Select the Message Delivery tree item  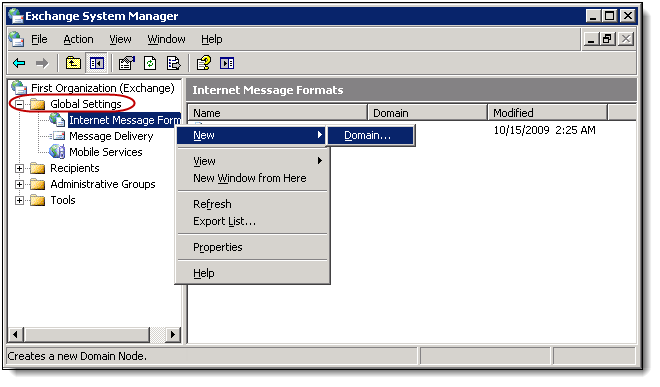point(111,136)
